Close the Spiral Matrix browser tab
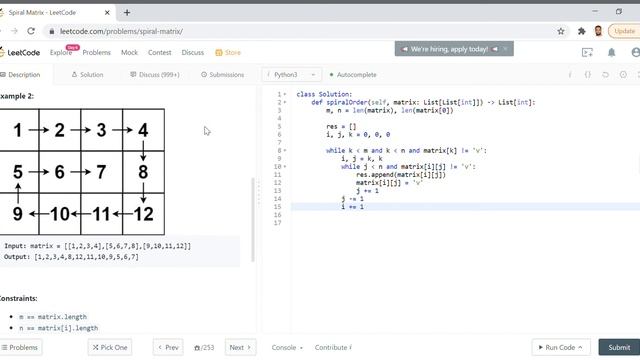The width and height of the screenshot is (640, 360). [x=107, y=13]
